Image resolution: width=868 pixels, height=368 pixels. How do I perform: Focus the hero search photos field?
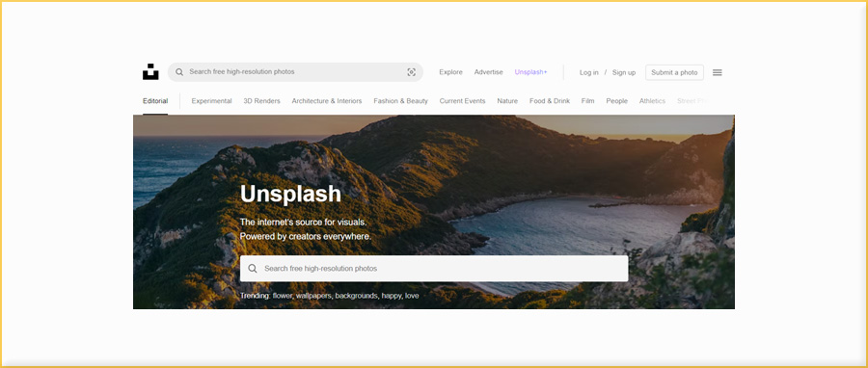coord(434,269)
